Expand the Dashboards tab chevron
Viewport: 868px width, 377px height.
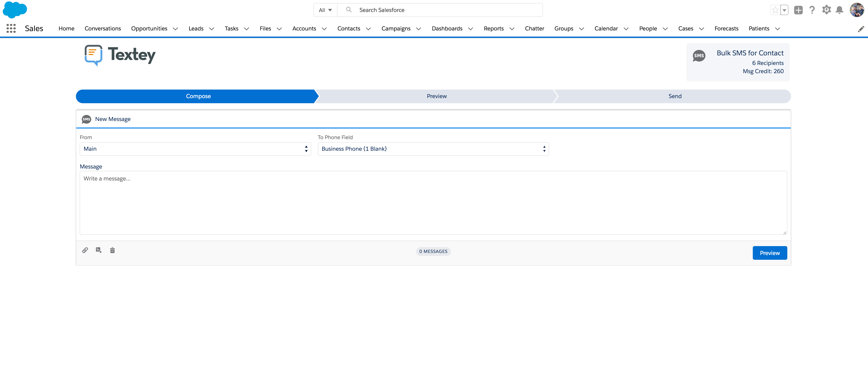470,29
